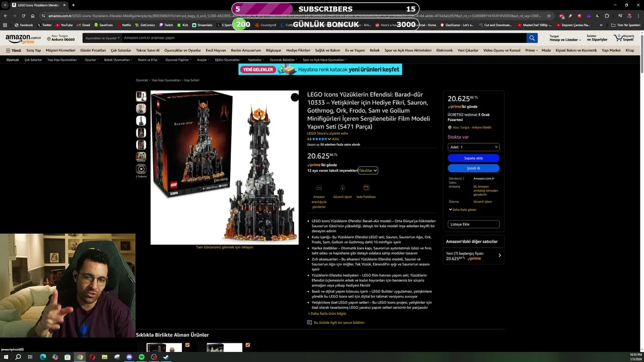Open the search category dropdown Oyuncaklar ve Oyunlar

102,38
